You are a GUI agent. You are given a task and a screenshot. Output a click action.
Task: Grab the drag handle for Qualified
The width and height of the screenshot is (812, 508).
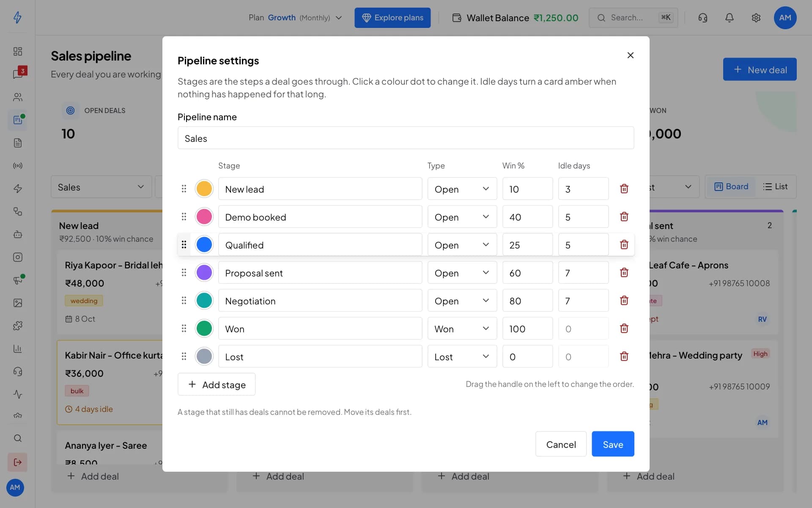tap(184, 245)
